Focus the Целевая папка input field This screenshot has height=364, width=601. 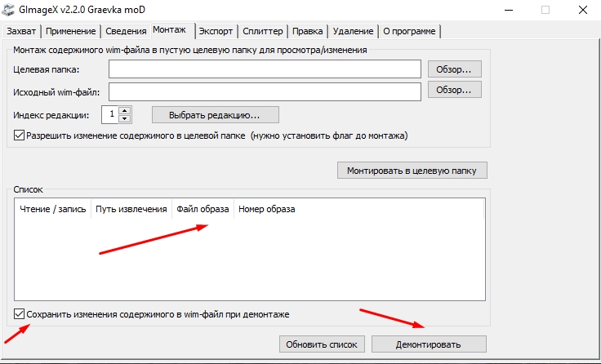tap(265, 69)
